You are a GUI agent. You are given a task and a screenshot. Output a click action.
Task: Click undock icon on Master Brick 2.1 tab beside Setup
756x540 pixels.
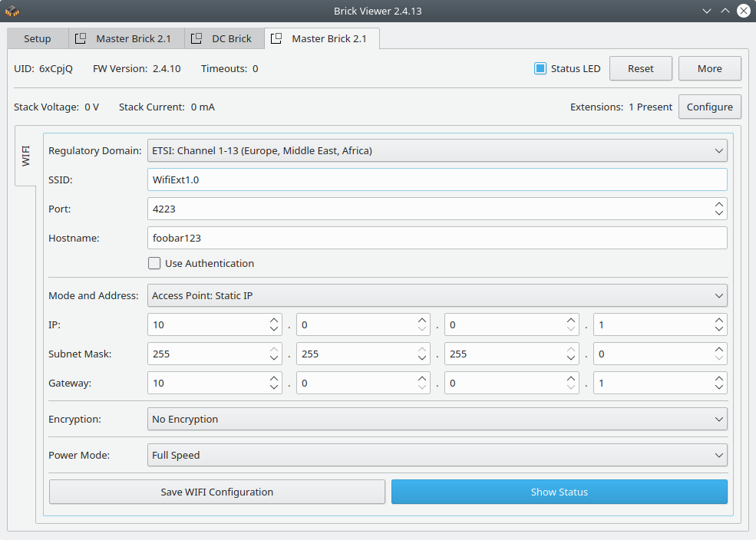click(81, 38)
